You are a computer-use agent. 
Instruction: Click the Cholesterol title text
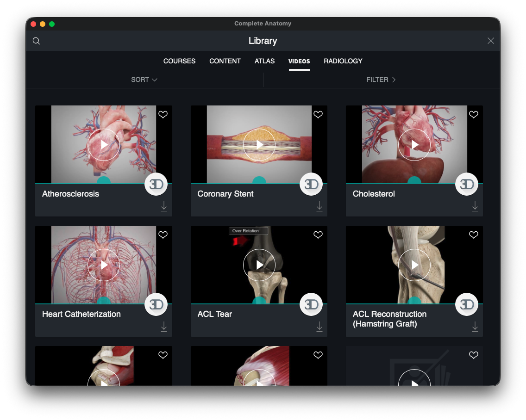pyautogui.click(x=374, y=194)
